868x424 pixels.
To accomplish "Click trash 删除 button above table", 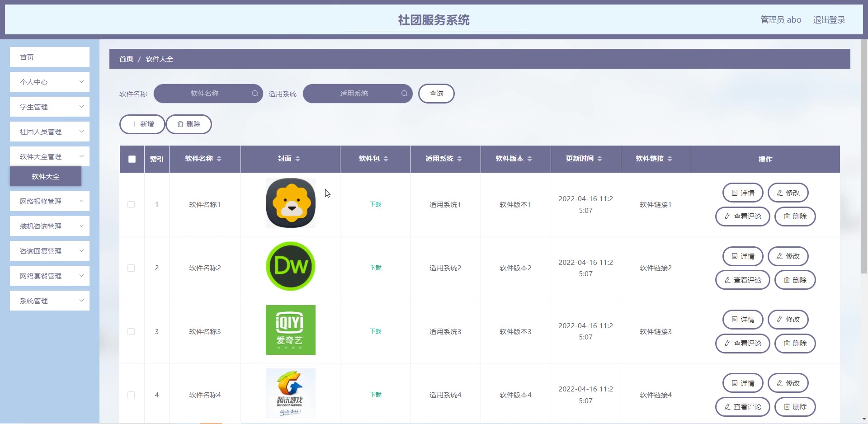I will 189,124.
